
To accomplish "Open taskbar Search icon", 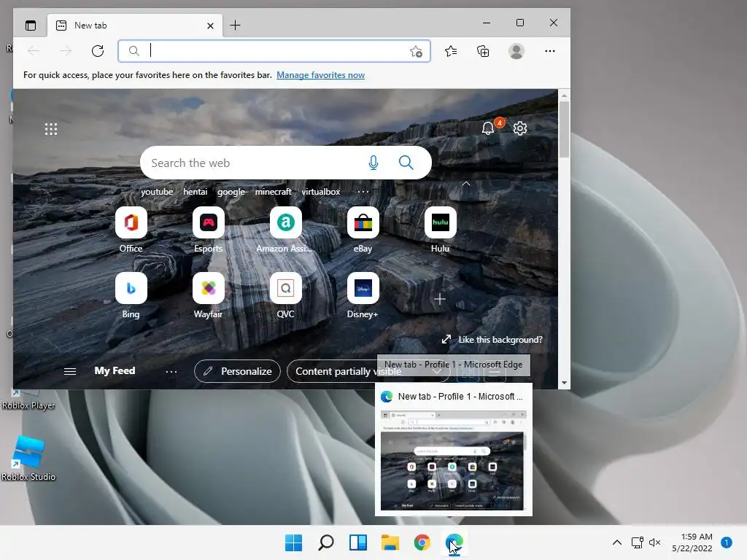I will tap(326, 542).
